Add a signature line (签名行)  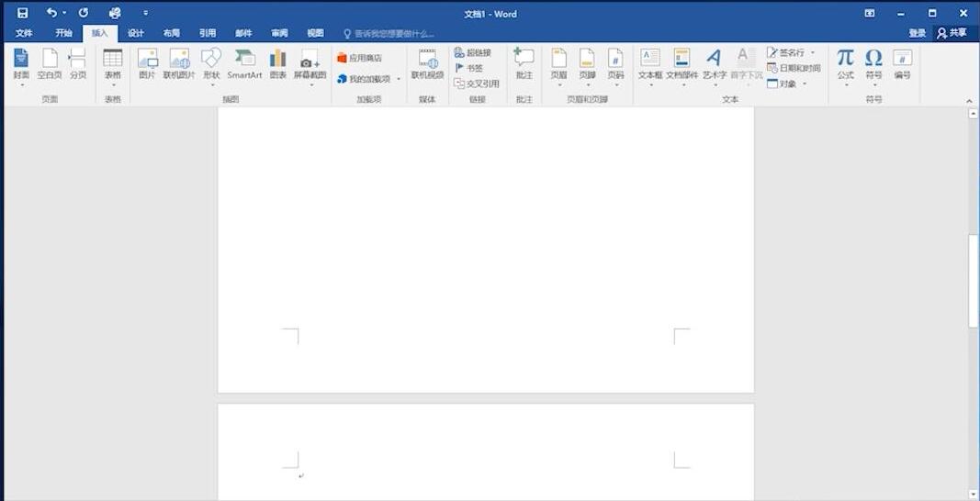pyautogui.click(x=791, y=53)
